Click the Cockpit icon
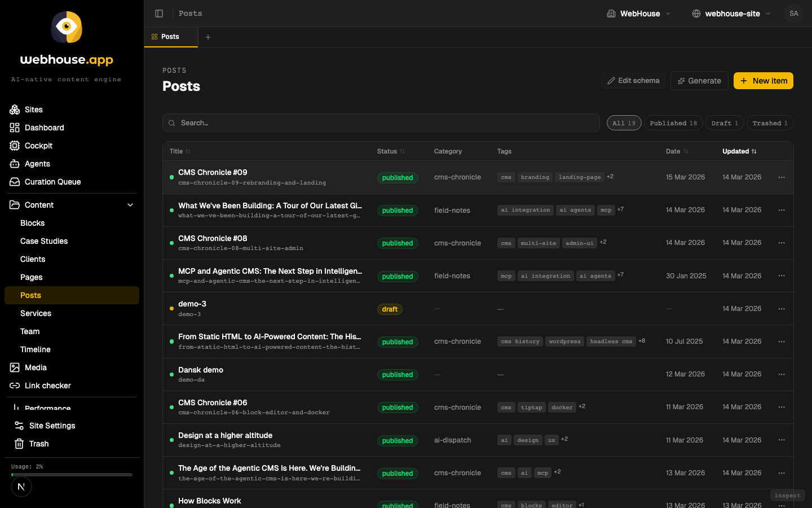 coord(15,146)
